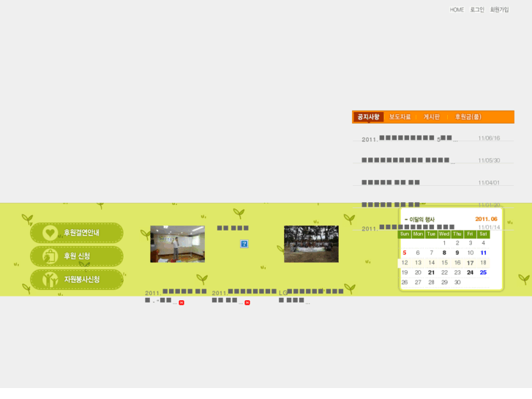This screenshot has height=399, width=532.
Task: Click the heart icon on 후원결연안내
Action: point(50,233)
